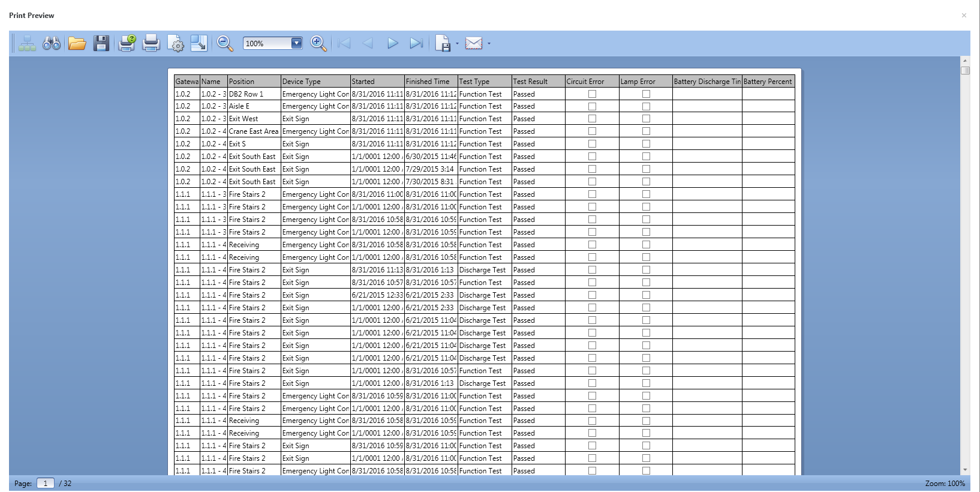Click the page number input field
Screen dimensions: 980x492
[x=46, y=483]
